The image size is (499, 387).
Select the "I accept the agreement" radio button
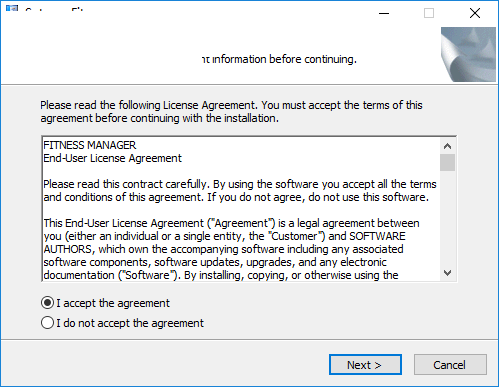tap(47, 303)
